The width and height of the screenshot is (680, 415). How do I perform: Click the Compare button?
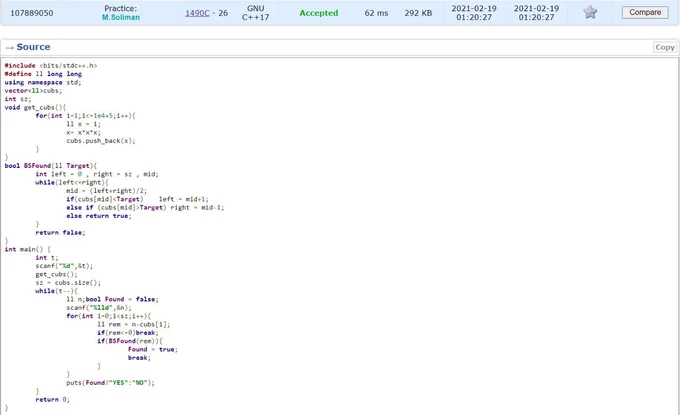pyautogui.click(x=645, y=12)
